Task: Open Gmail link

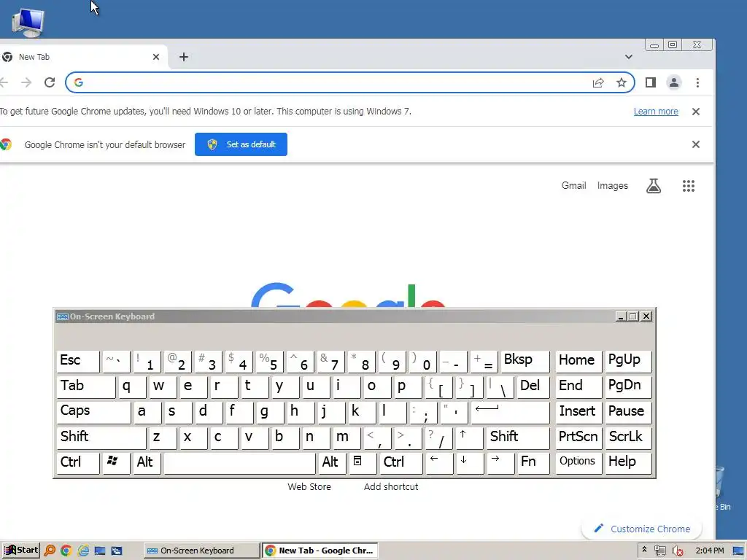Action: 573,186
